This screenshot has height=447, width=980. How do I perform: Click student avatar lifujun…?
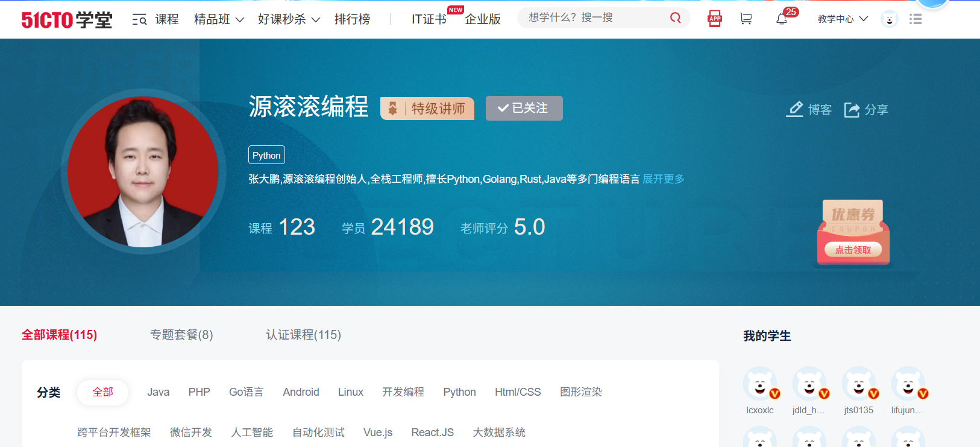tap(909, 384)
